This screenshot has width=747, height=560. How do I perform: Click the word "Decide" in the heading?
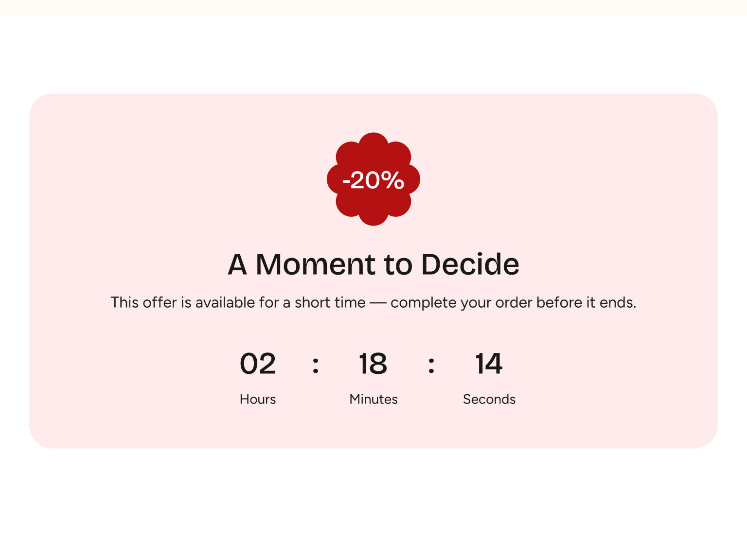coord(470,264)
